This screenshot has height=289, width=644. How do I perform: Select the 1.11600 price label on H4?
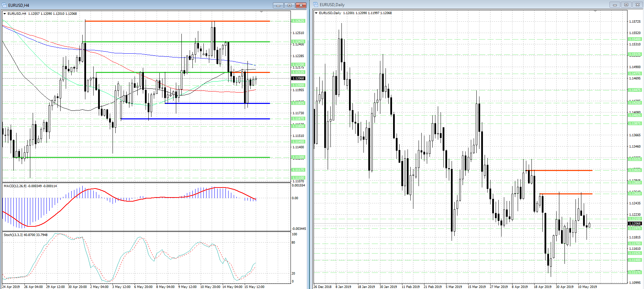(298, 126)
